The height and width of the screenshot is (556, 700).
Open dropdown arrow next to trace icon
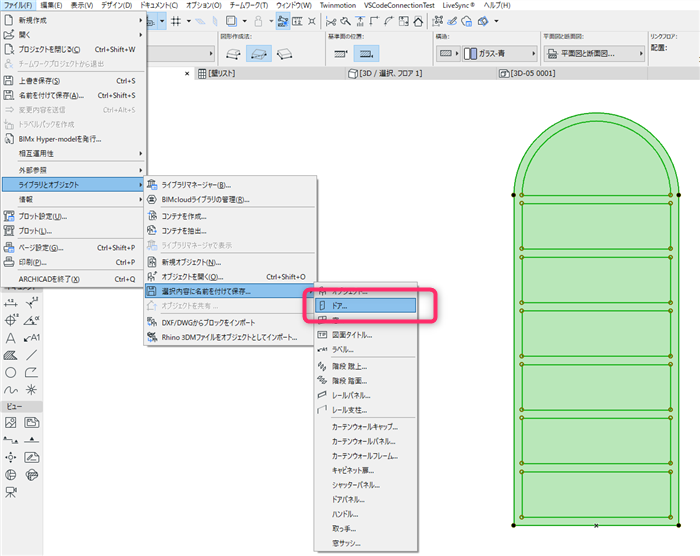pos(245,21)
